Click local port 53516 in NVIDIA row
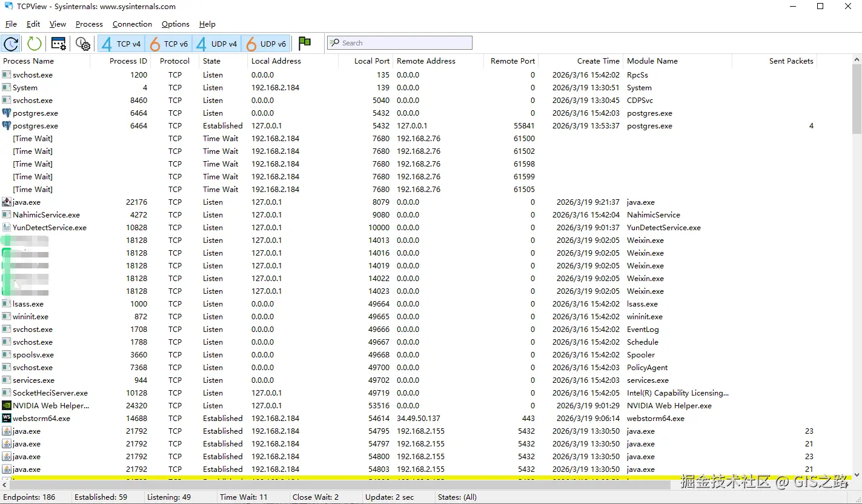 [379, 406]
